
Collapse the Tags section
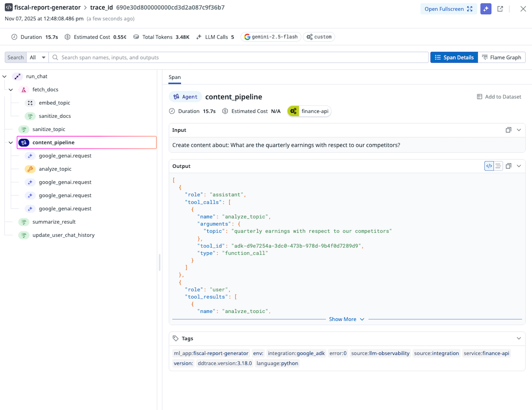(x=519, y=338)
